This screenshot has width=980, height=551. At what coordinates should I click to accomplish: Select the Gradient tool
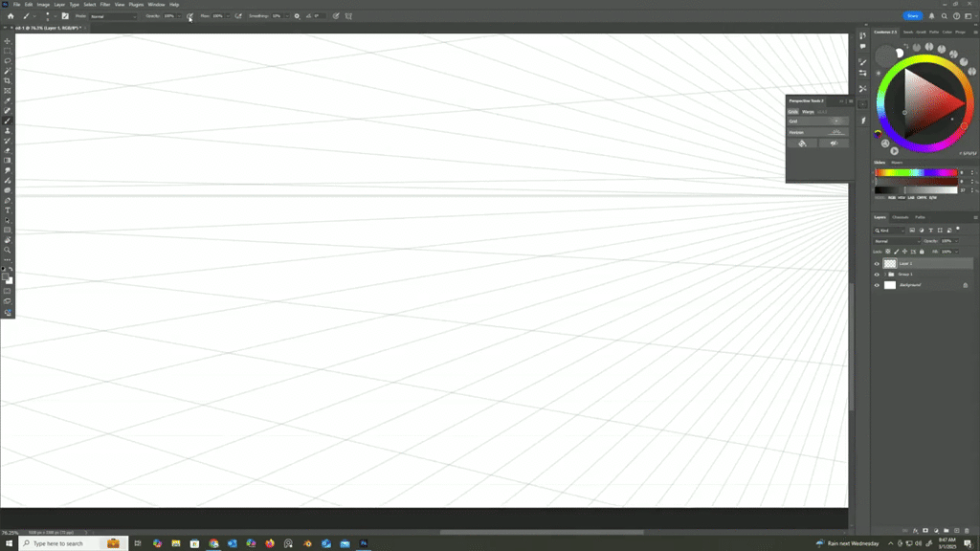8,161
